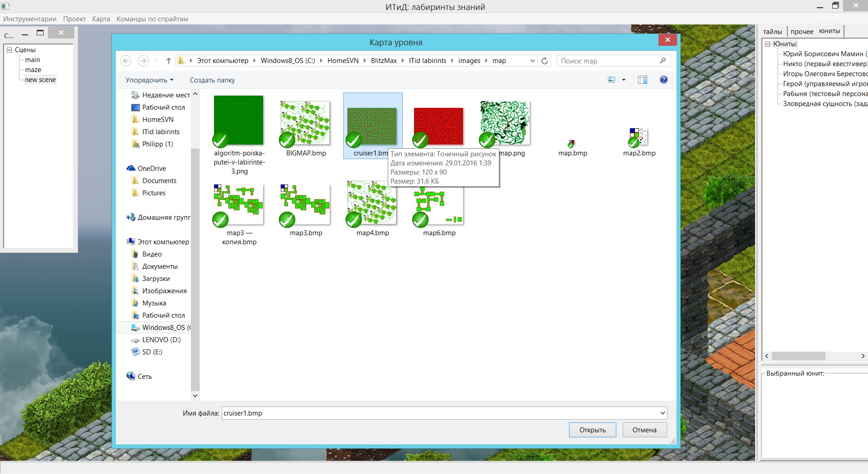Open OneDrive Documents folder

coord(154,181)
